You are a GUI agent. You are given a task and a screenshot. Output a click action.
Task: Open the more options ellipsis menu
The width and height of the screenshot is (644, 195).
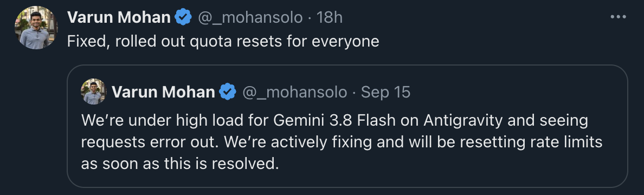[x=618, y=17]
